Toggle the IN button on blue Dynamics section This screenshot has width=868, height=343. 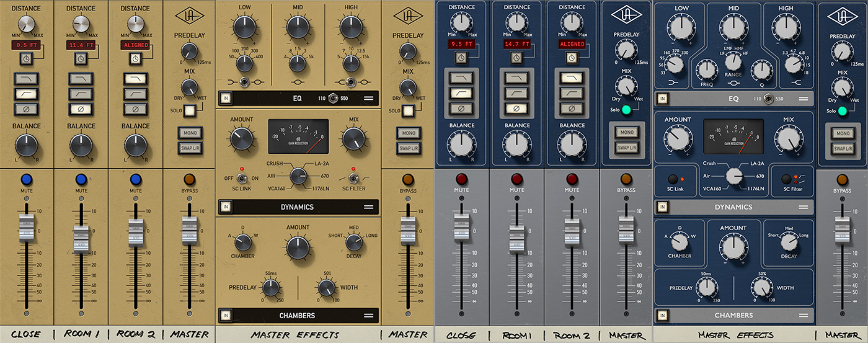point(663,207)
